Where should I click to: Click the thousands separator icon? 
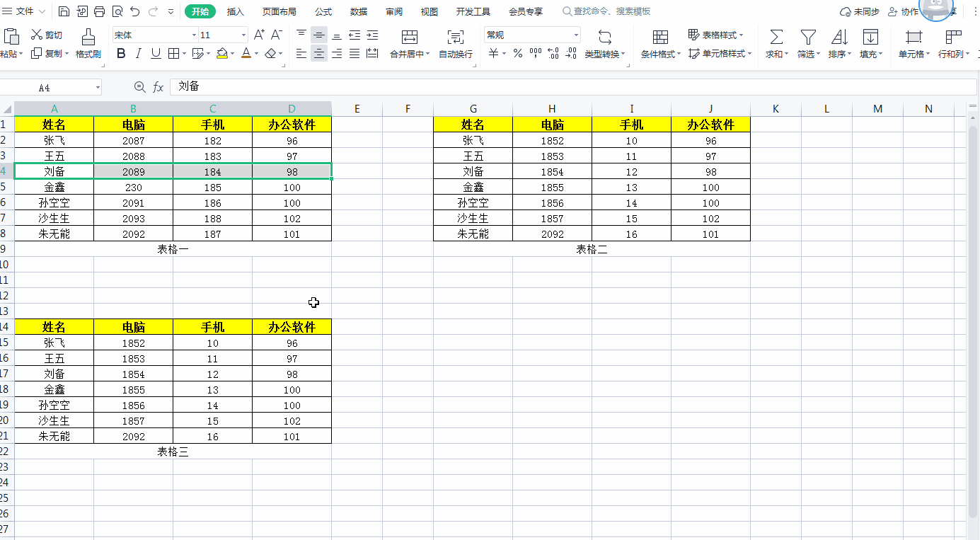click(536, 53)
